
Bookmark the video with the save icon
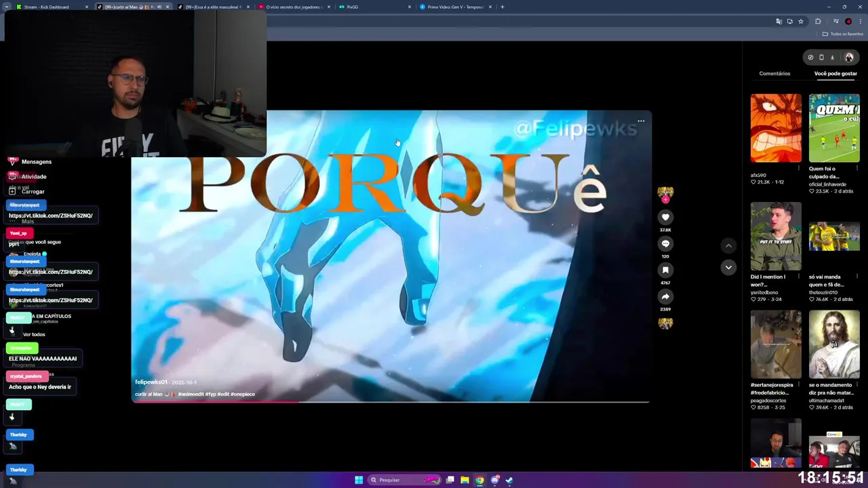click(665, 270)
